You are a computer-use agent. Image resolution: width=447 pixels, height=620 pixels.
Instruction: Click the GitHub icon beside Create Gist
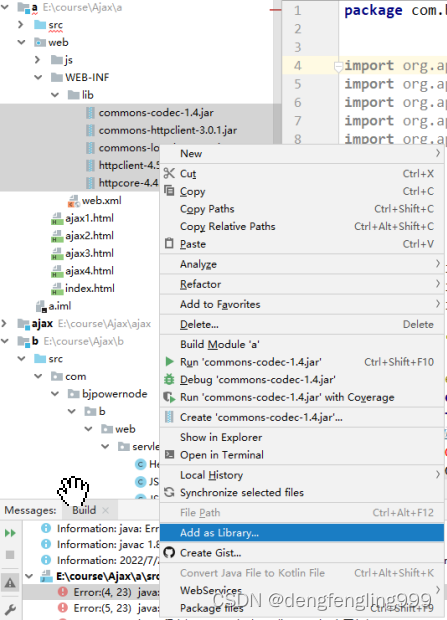click(169, 552)
